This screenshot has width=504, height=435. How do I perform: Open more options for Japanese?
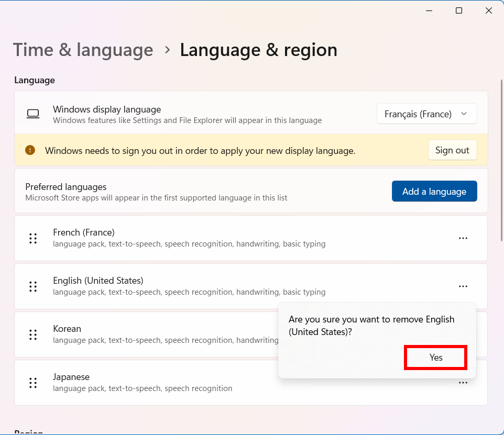pyautogui.click(x=463, y=383)
